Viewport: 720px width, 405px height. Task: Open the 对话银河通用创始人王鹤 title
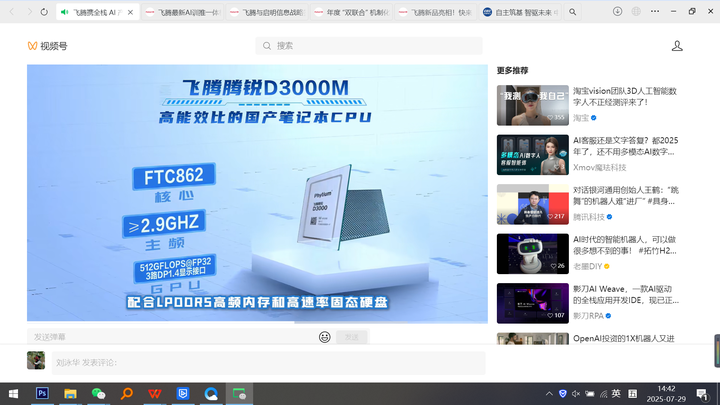pyautogui.click(x=625, y=196)
